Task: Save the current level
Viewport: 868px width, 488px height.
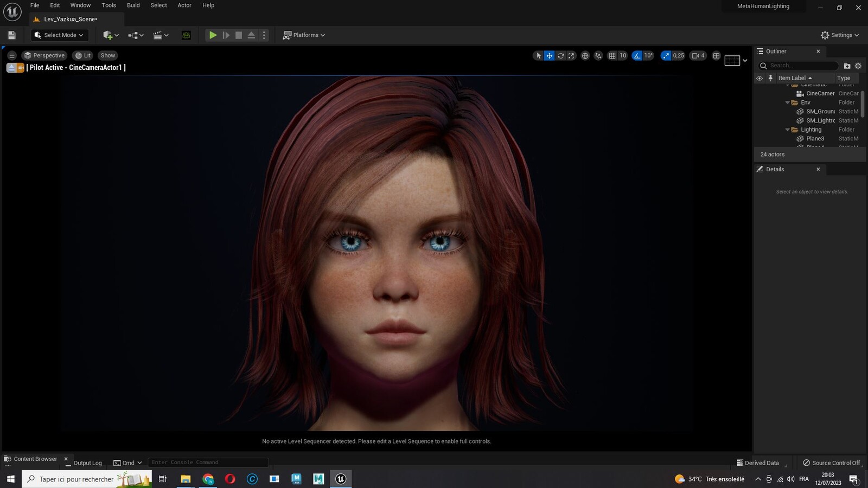Action: (x=11, y=35)
